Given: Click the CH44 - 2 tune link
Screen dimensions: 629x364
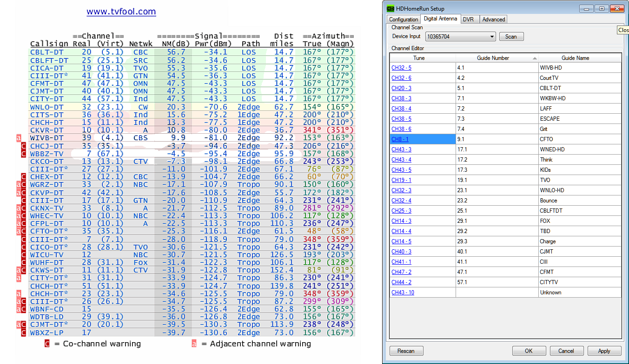Looking at the screenshot, I should [401, 282].
